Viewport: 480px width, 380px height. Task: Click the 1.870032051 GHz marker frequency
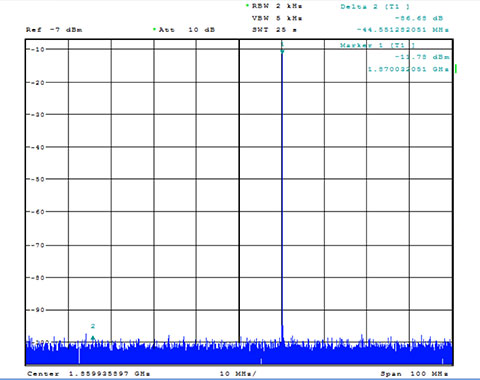point(408,69)
